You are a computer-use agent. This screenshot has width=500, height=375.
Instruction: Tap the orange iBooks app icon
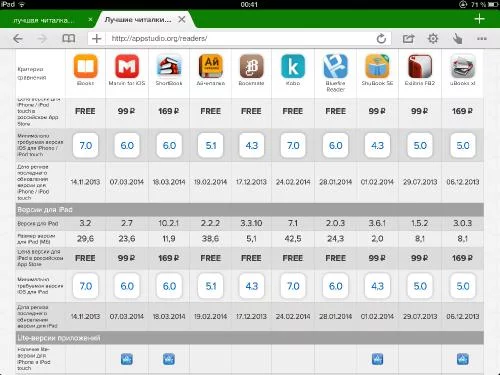coord(86,66)
